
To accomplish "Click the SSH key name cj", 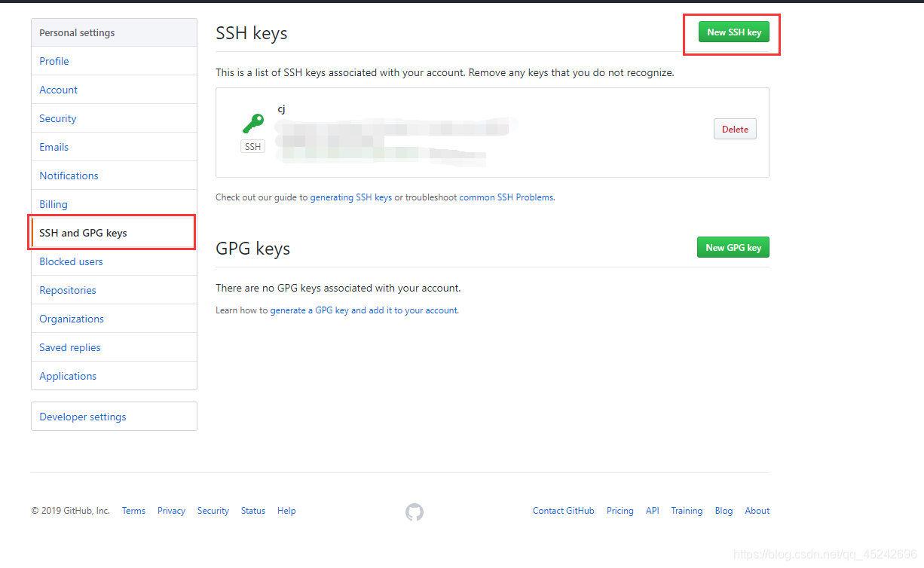I will [x=281, y=108].
